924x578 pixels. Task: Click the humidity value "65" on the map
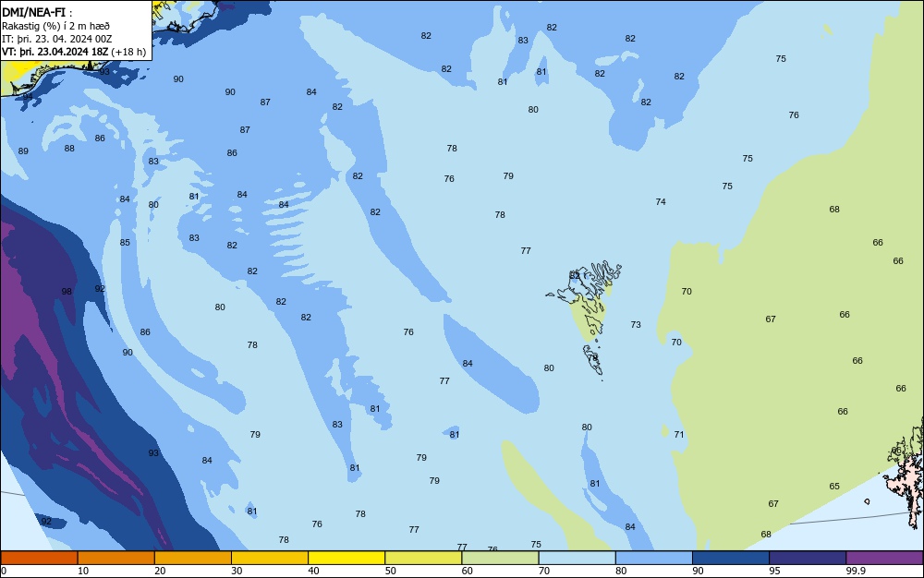click(834, 487)
